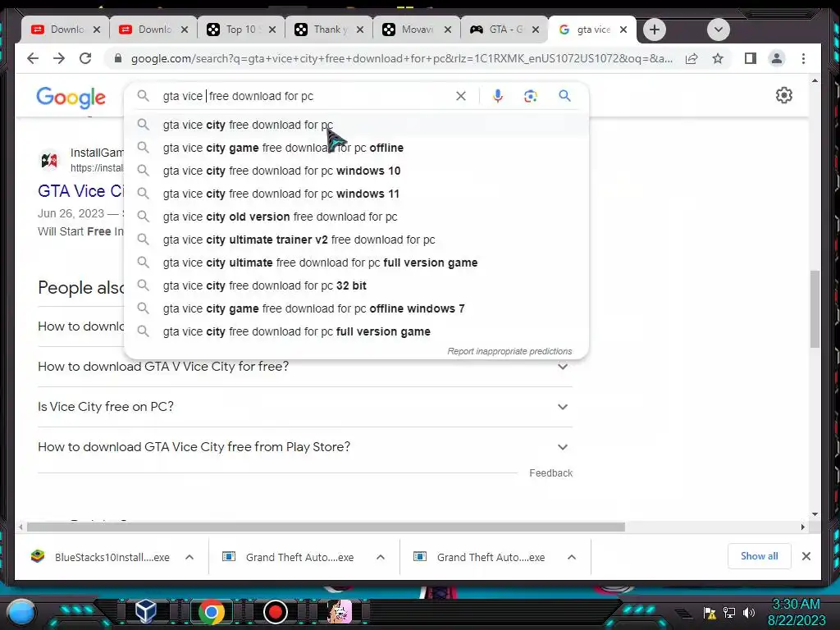840x630 pixels.
Task: Select suggestion 'free download for pc windows 10'
Action: point(356,171)
